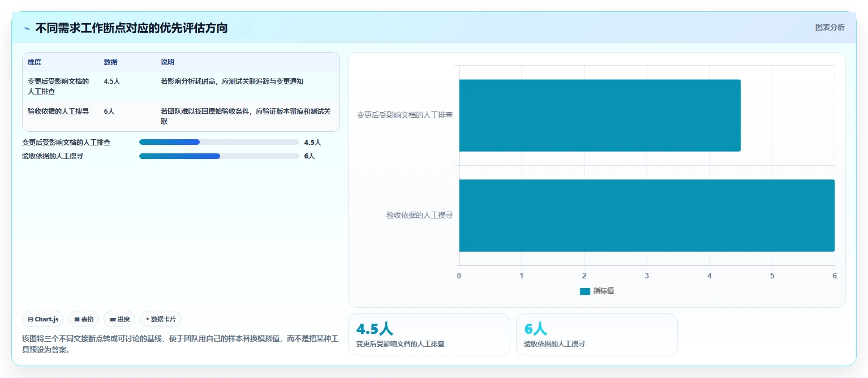Click y-axis label 变更后受影响文档的人工排查
Image resolution: width=868 pixels, height=378 pixels.
(405, 115)
